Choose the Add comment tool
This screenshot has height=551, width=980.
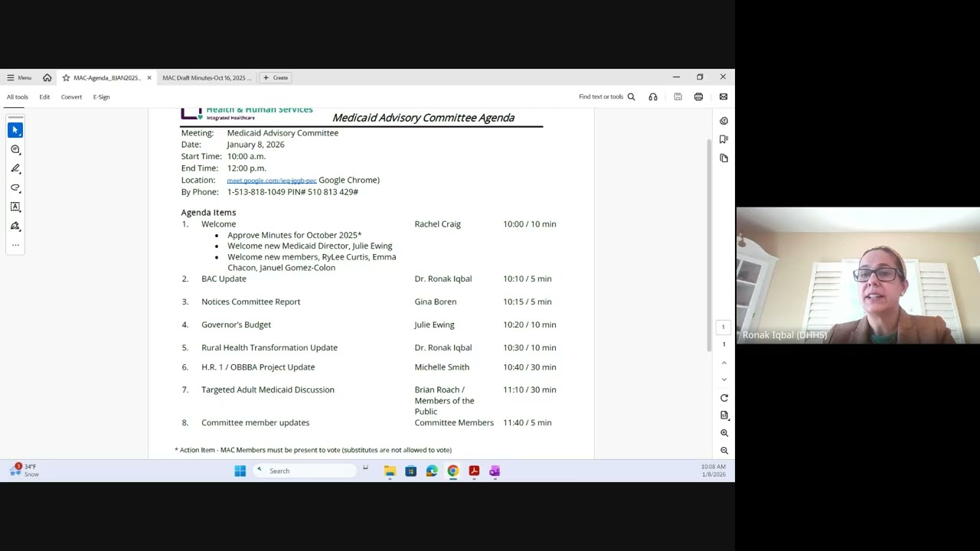(15, 149)
